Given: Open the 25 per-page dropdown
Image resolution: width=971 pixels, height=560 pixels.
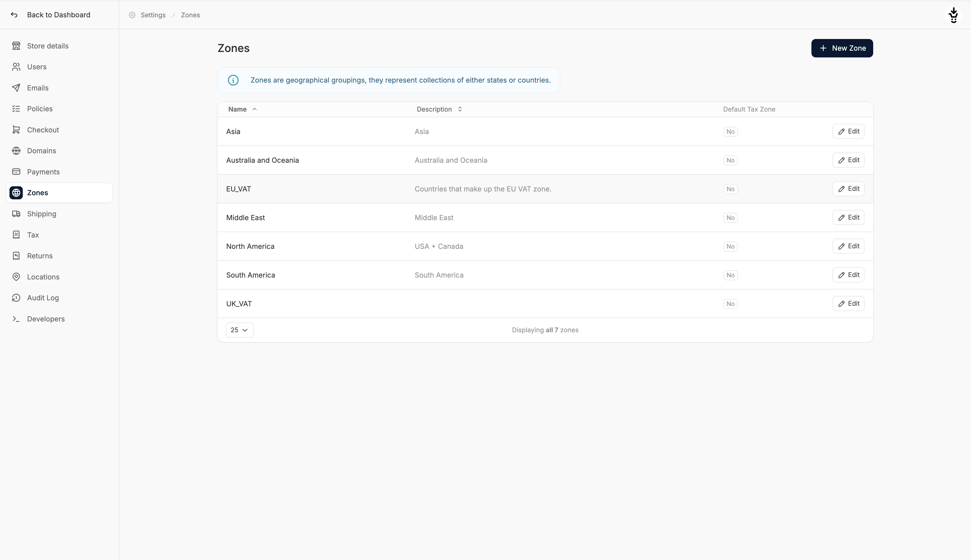Looking at the screenshot, I should (239, 330).
